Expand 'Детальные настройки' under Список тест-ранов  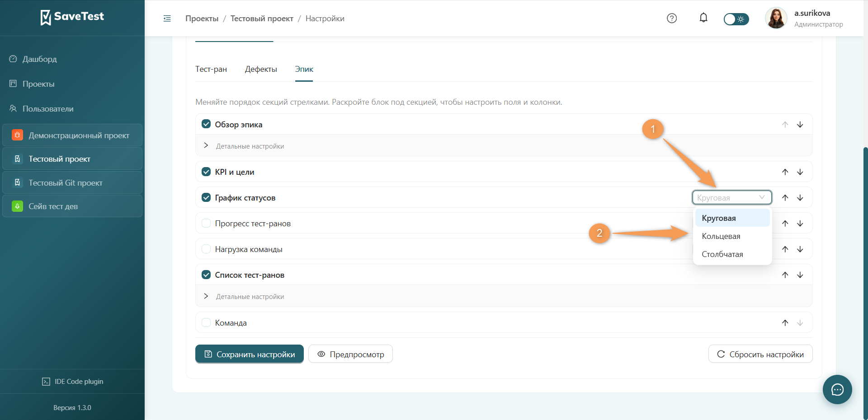[x=244, y=296]
